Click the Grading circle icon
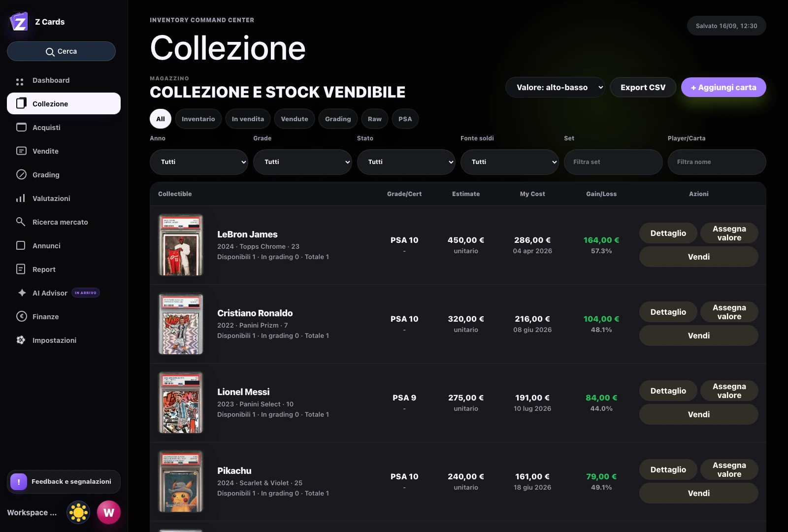This screenshot has height=532, width=788. 21,174
